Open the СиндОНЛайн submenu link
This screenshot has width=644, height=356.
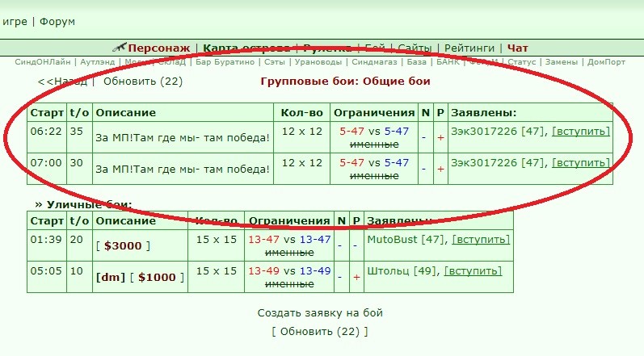point(43,62)
